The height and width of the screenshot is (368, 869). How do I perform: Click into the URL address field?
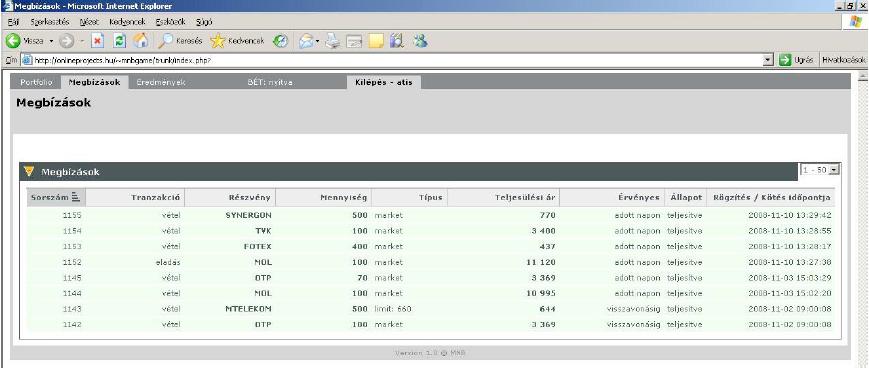pos(396,60)
